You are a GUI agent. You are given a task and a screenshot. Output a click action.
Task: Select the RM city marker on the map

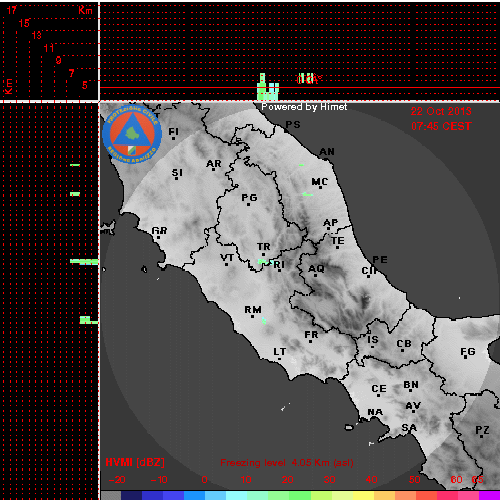point(252,316)
